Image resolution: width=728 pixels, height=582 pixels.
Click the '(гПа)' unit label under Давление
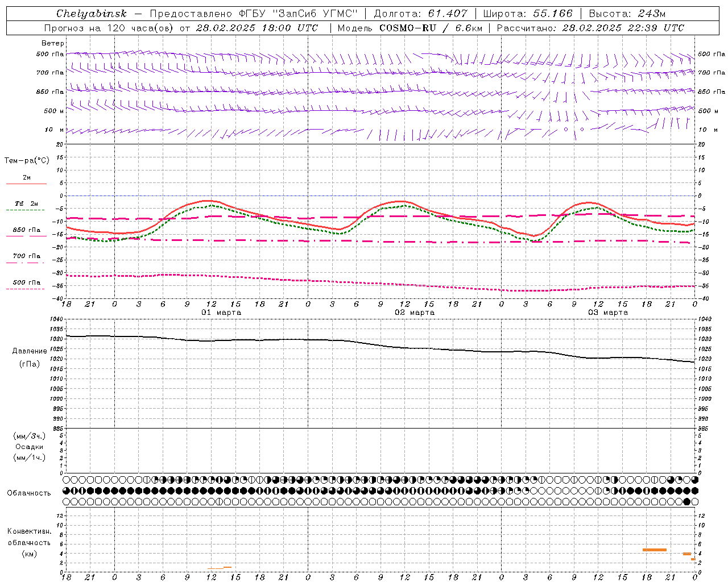point(30,364)
